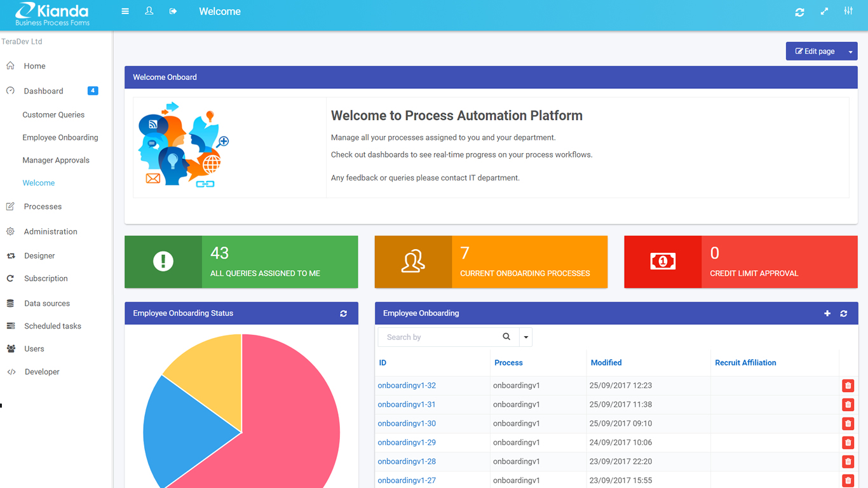Select Welcome dashboard in sidebar

tap(39, 183)
